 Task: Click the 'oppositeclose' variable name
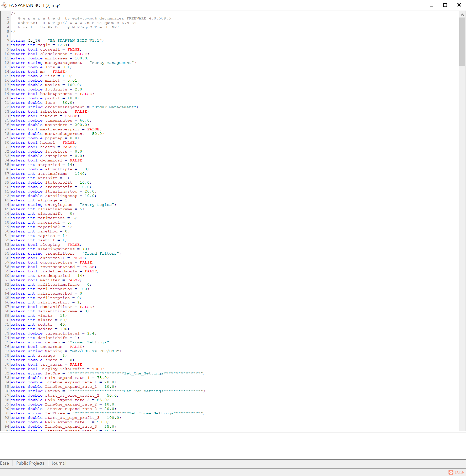point(56,263)
